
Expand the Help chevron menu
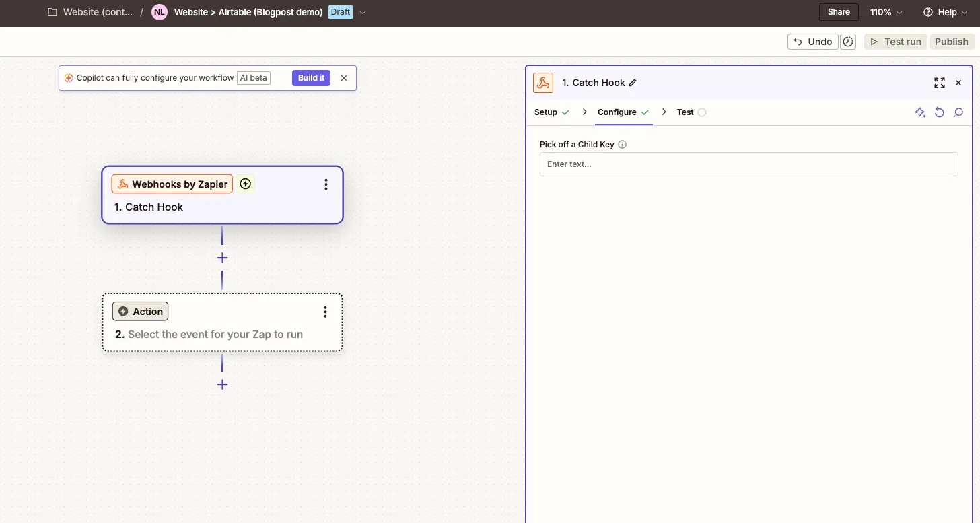pyautogui.click(x=965, y=12)
